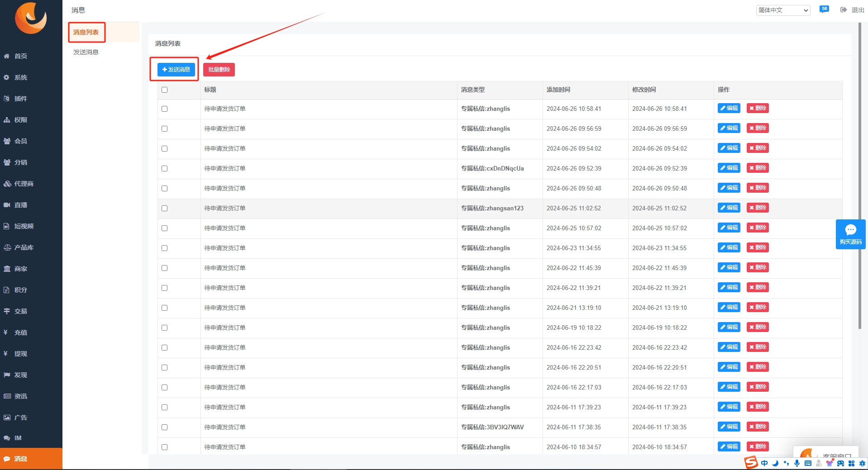Click 消息 page heading at top

78,10
